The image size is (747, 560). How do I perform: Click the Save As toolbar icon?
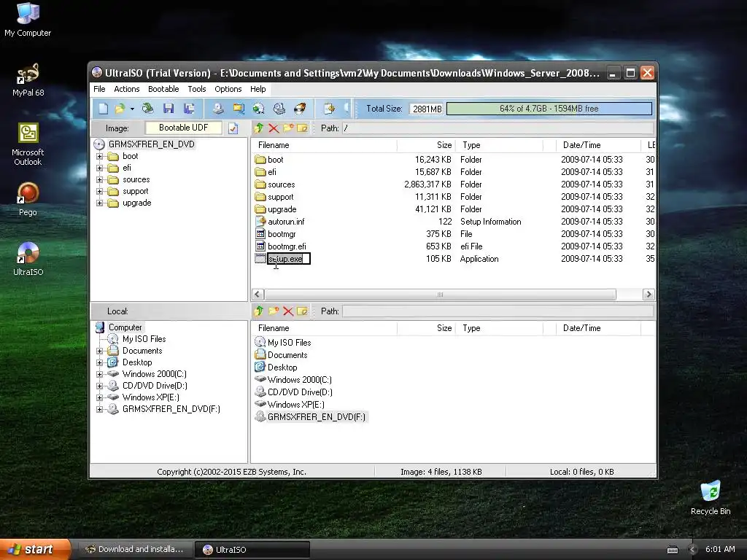[189, 109]
